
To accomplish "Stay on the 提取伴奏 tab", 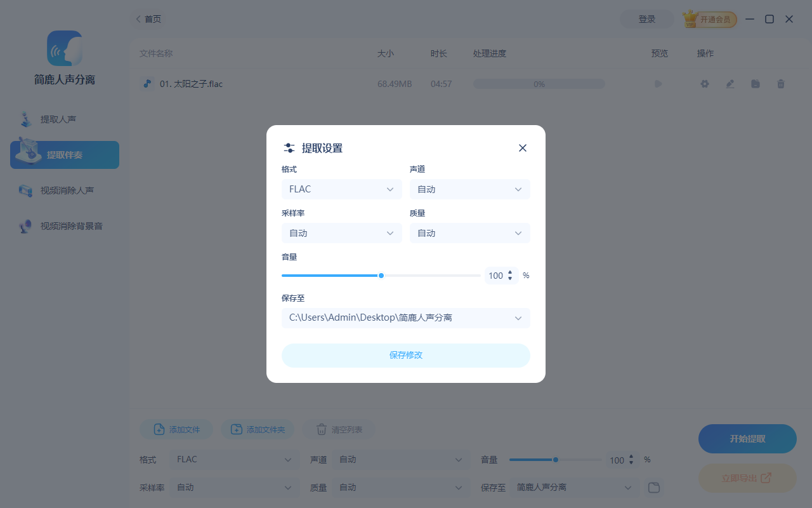I will (x=63, y=154).
